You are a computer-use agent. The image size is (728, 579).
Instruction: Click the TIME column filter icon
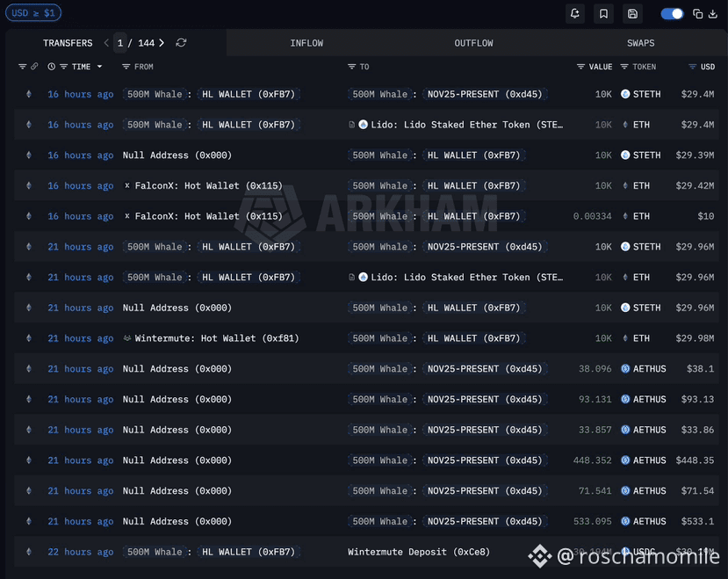coord(63,67)
